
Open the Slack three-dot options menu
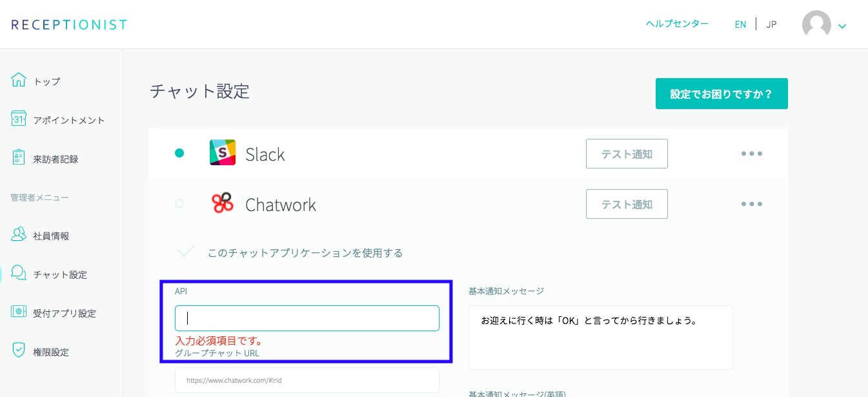[752, 154]
